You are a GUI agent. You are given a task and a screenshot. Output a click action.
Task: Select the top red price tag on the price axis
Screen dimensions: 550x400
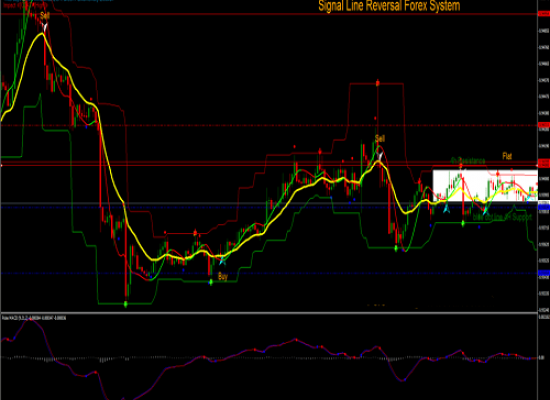(544, 14)
